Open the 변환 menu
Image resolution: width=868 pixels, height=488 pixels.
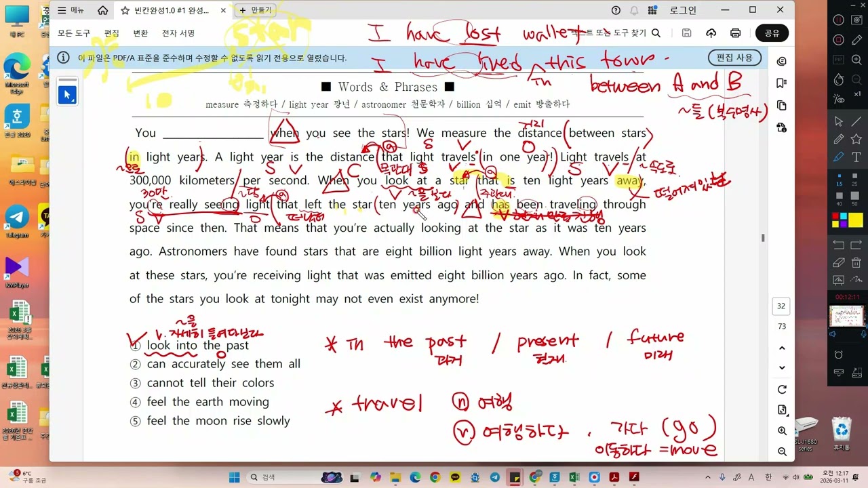click(x=140, y=33)
